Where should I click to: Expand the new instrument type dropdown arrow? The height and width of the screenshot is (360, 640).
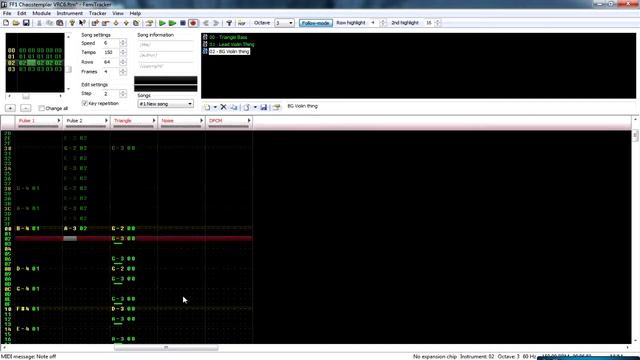(215, 107)
